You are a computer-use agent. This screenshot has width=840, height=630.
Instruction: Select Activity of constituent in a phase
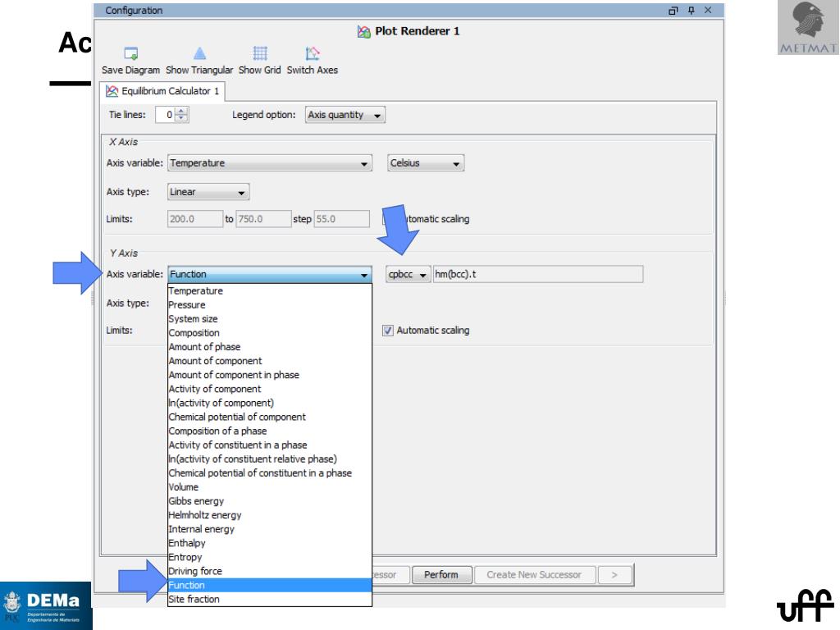tap(269, 445)
